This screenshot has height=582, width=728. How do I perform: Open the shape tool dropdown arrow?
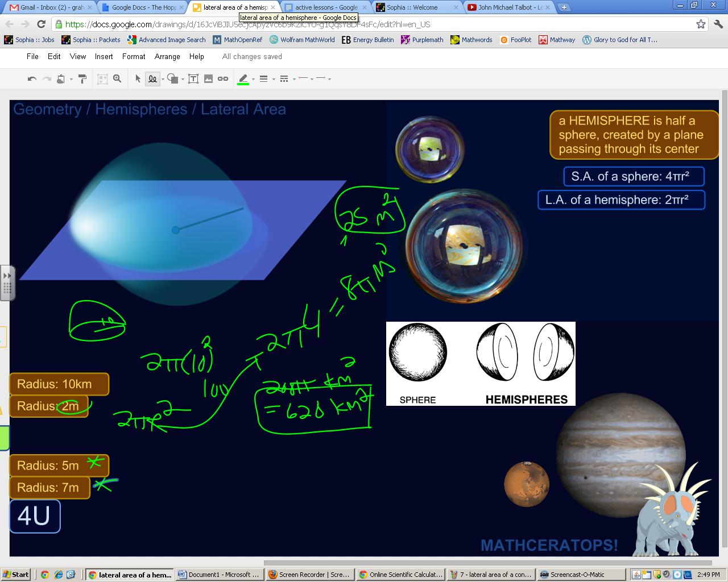coord(182,78)
